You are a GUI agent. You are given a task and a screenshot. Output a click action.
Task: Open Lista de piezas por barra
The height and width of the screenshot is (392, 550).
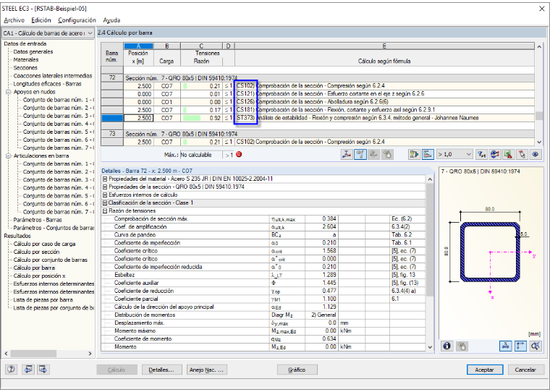43,299
